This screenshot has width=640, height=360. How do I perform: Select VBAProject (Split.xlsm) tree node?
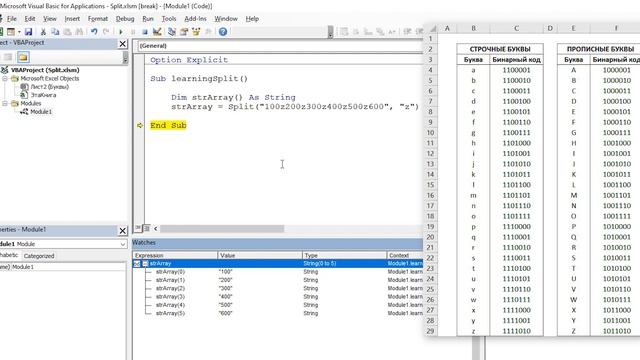(45, 70)
